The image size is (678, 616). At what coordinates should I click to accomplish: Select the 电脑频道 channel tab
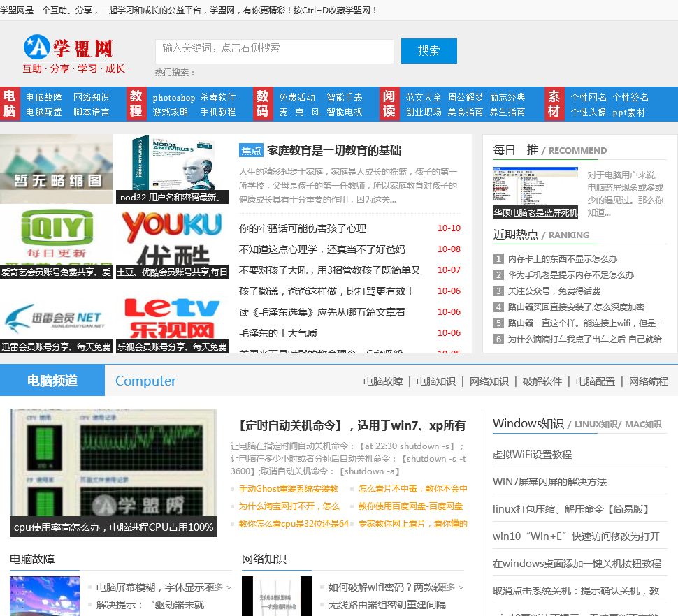click(x=52, y=380)
